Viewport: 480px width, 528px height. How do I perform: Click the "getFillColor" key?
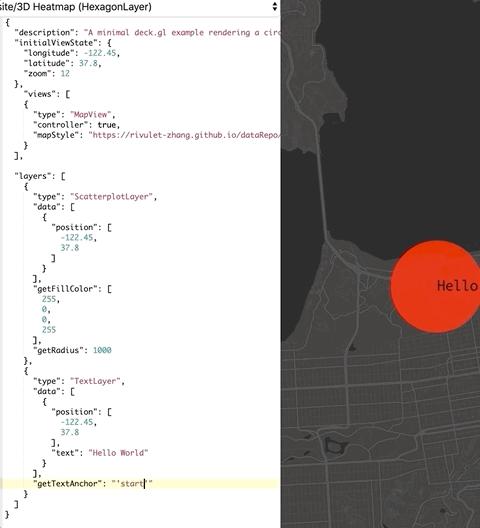pyautogui.click(x=67, y=289)
